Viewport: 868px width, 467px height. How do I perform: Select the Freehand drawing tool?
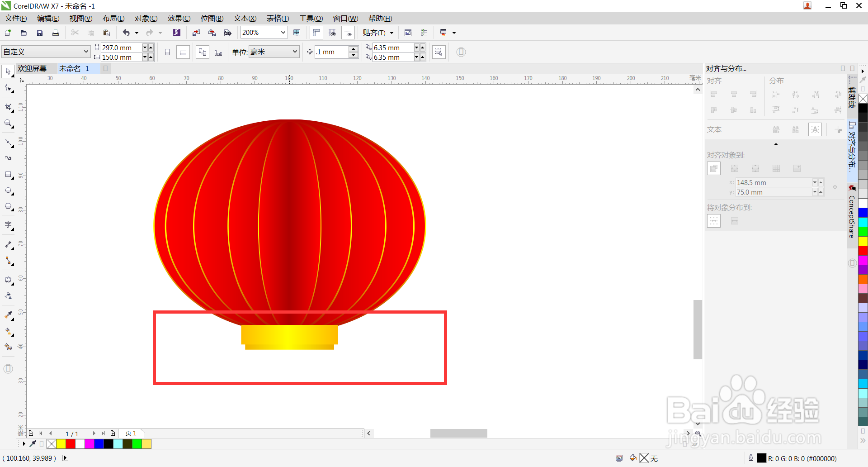8,143
